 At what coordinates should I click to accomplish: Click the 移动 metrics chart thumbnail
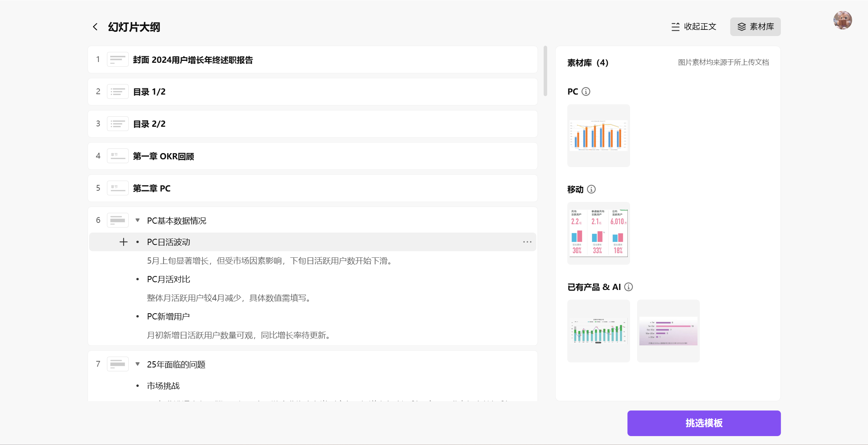tap(598, 233)
